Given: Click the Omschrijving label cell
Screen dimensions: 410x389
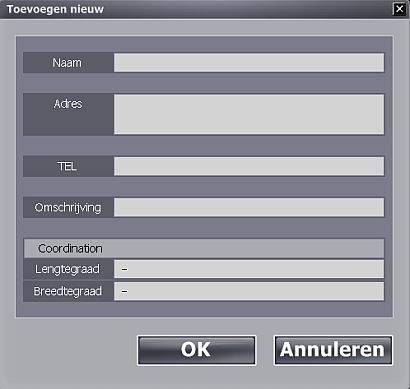Looking at the screenshot, I should (x=68, y=207).
